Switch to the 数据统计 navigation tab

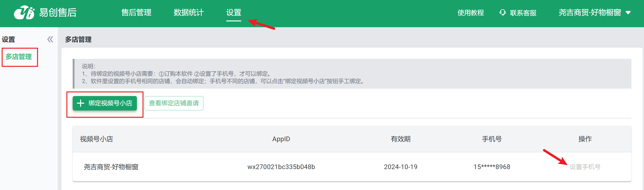189,13
